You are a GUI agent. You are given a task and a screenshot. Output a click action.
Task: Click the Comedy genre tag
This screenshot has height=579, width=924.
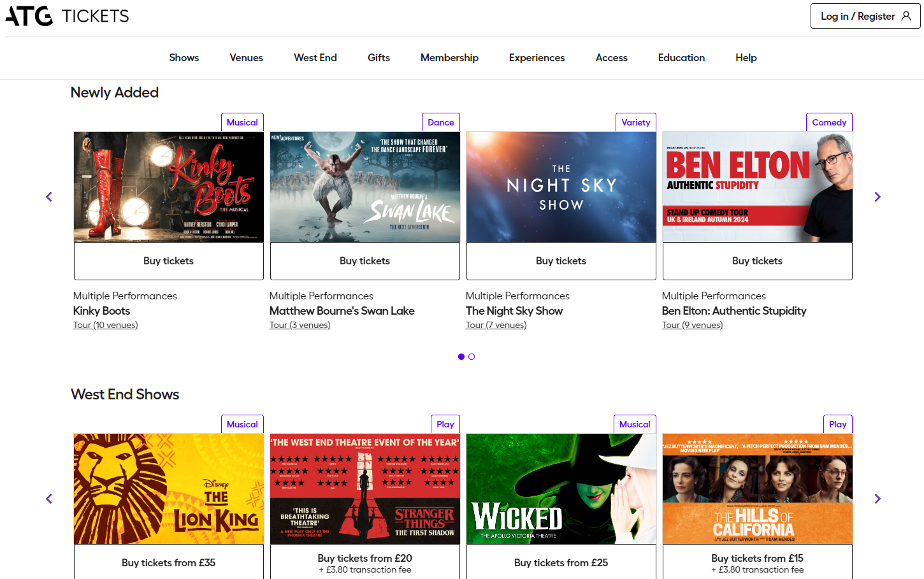[829, 122]
